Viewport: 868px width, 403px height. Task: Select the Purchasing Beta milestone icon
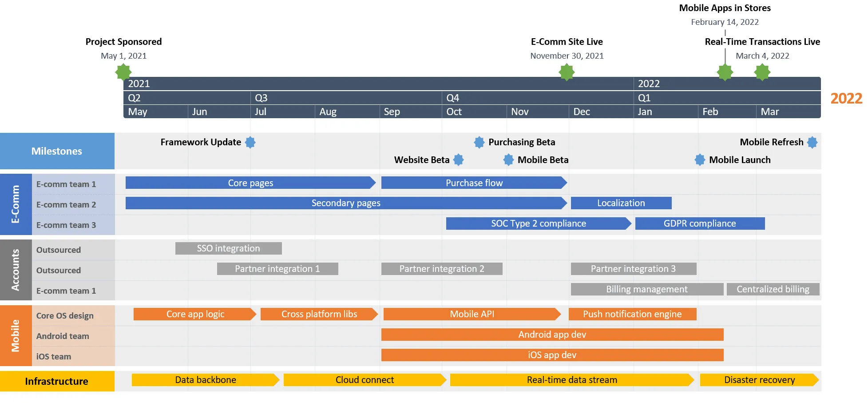tap(479, 142)
